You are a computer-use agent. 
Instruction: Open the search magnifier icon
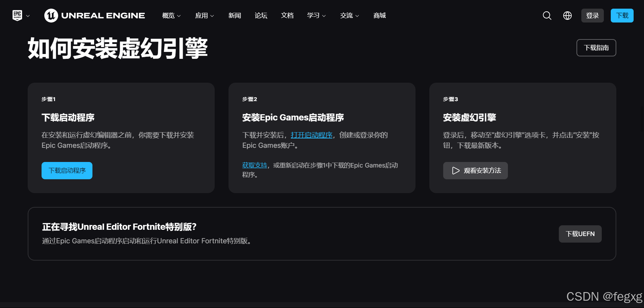pos(547,16)
